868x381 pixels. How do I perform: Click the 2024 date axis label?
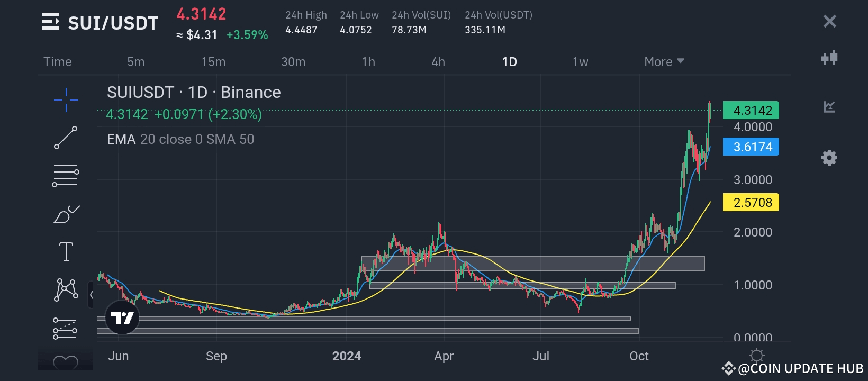(347, 356)
